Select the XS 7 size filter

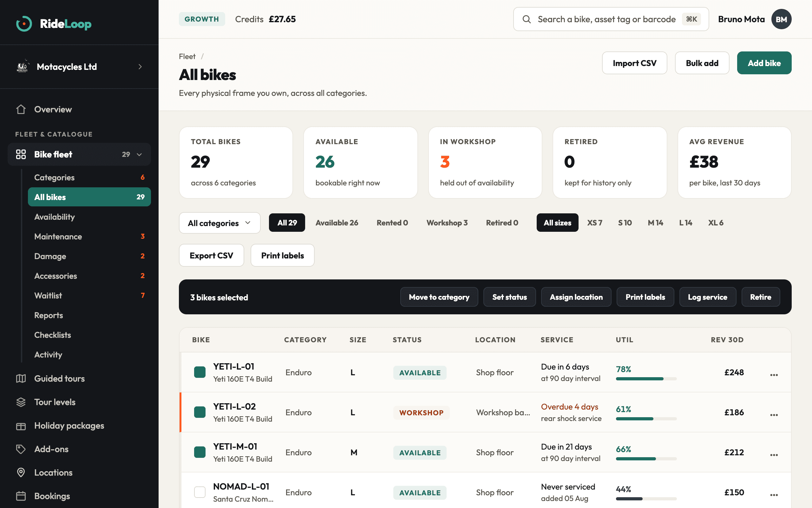[594, 223]
